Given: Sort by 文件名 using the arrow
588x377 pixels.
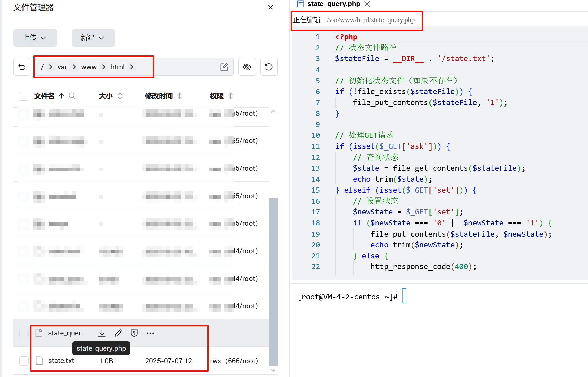Looking at the screenshot, I should pyautogui.click(x=62, y=96).
